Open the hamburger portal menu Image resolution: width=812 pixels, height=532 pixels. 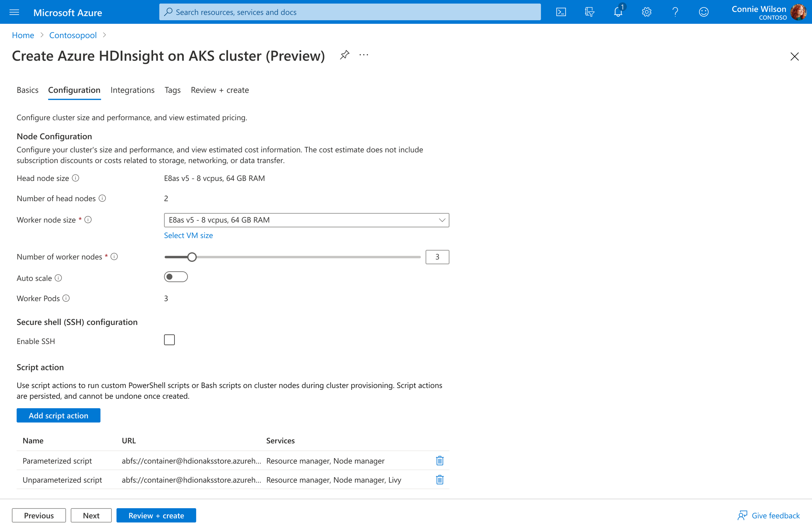(14, 13)
